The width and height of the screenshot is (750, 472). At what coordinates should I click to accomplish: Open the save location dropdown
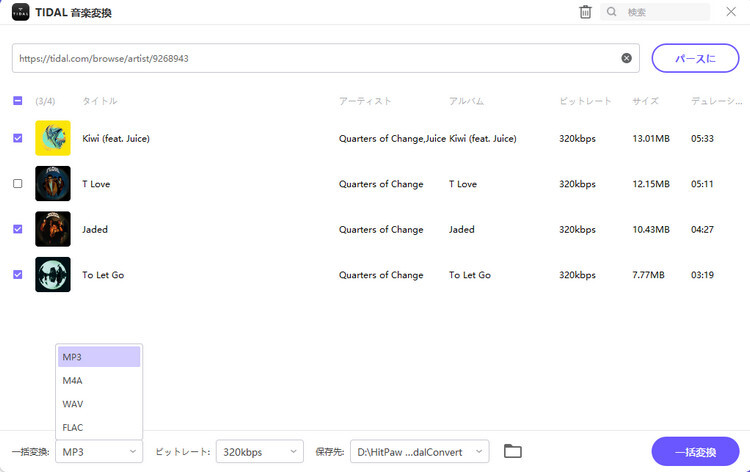pos(419,451)
